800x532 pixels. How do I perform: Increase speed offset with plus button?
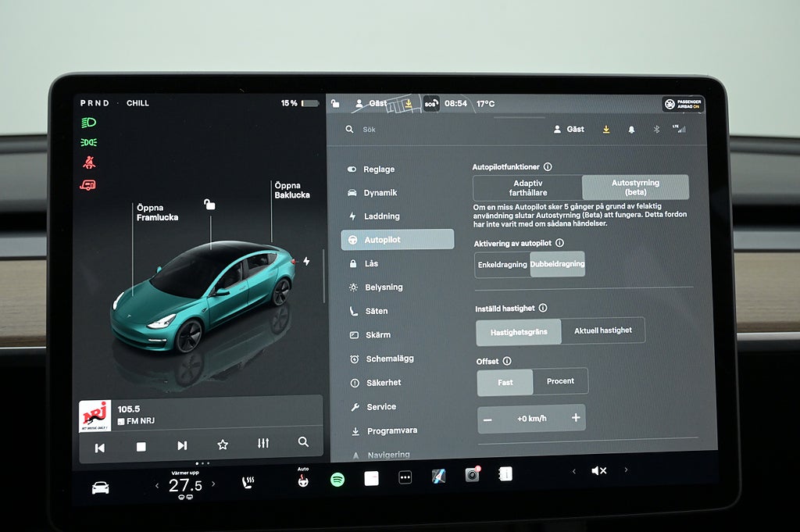click(576, 418)
